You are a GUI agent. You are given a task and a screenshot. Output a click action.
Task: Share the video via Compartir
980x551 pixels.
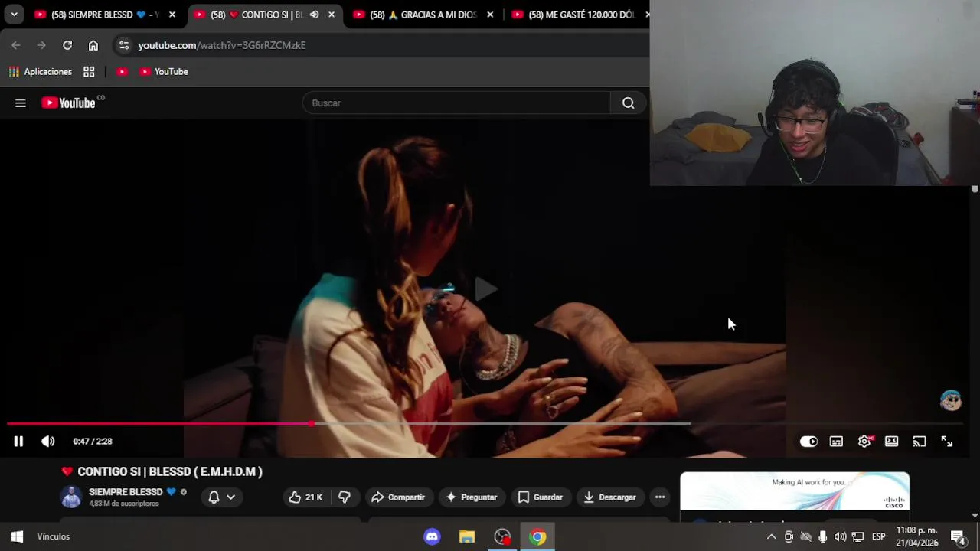pyautogui.click(x=398, y=497)
